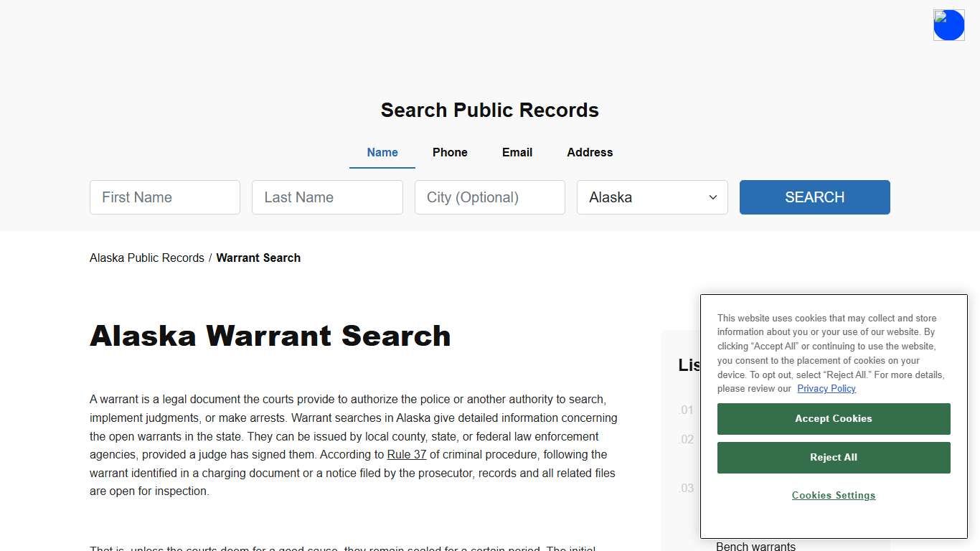Screen dimensions: 980x551
Task: Navigate to Alaska Public Records breadcrumb
Action: (146, 258)
